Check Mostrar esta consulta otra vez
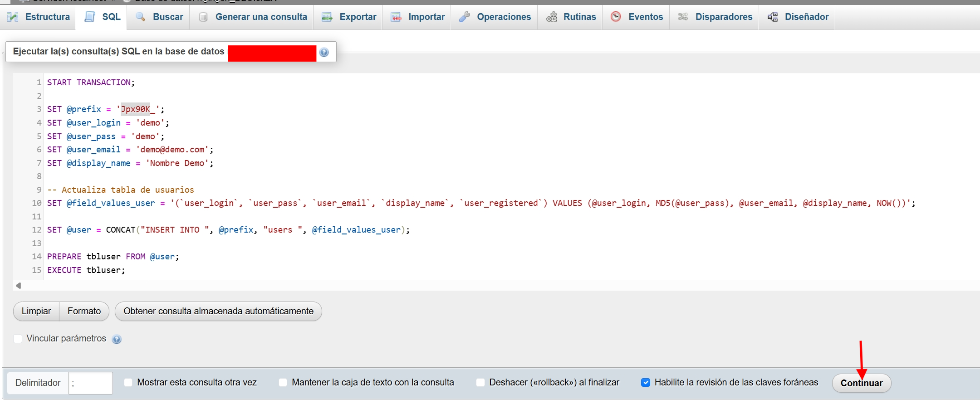This screenshot has height=404, width=980. 128,383
